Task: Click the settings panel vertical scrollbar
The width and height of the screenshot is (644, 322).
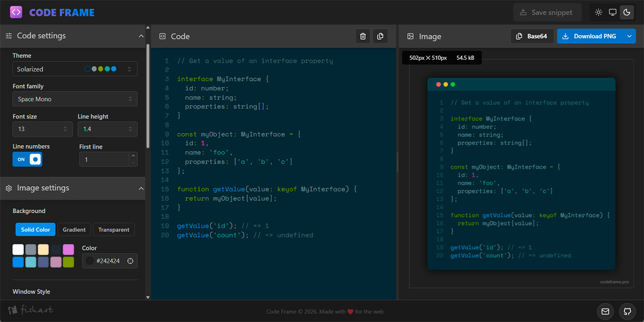Action: 147,96
